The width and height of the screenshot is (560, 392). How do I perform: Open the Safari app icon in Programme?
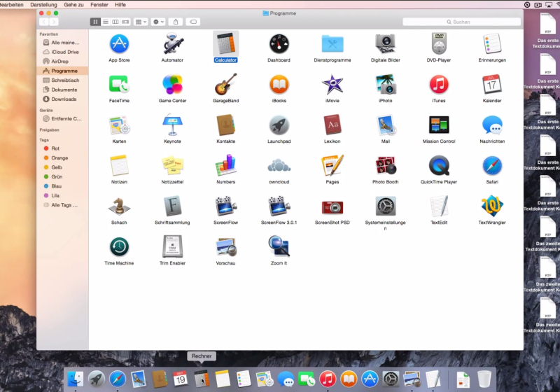[492, 166]
